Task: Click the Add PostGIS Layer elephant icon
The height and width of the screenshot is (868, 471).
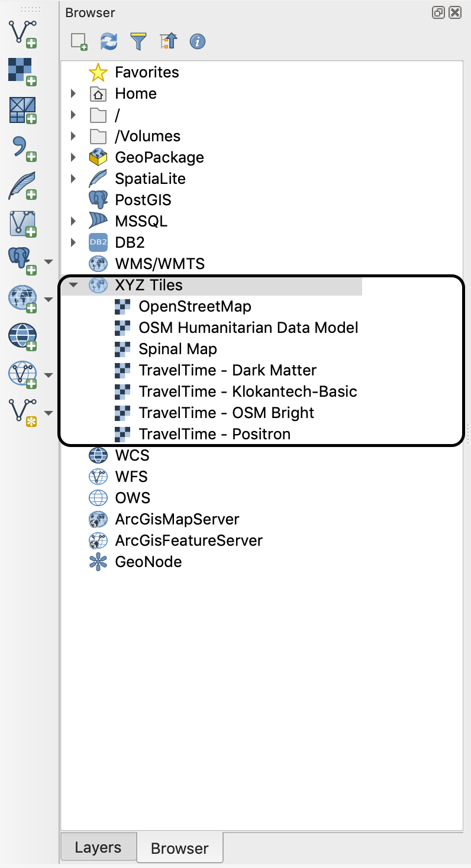Action: coord(23,261)
